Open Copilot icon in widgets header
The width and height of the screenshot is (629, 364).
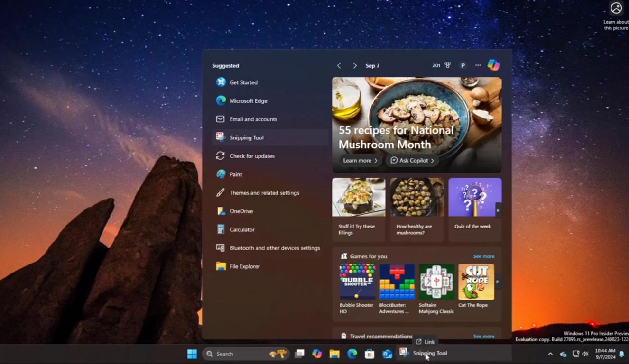pyautogui.click(x=493, y=65)
